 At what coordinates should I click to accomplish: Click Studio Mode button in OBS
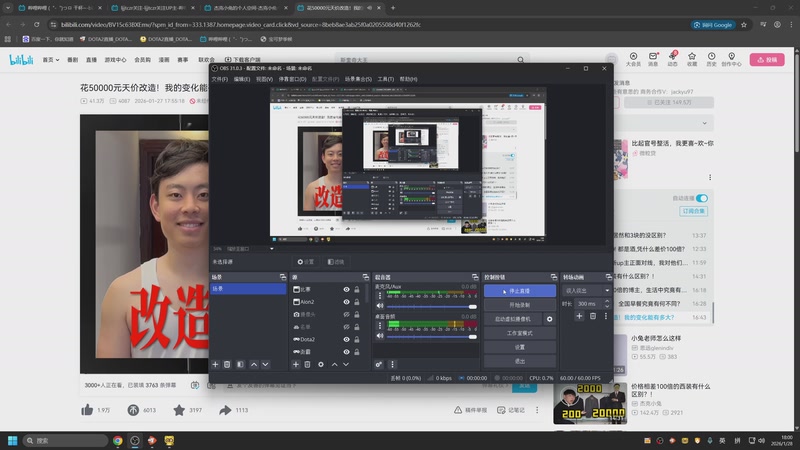pyautogui.click(x=520, y=333)
